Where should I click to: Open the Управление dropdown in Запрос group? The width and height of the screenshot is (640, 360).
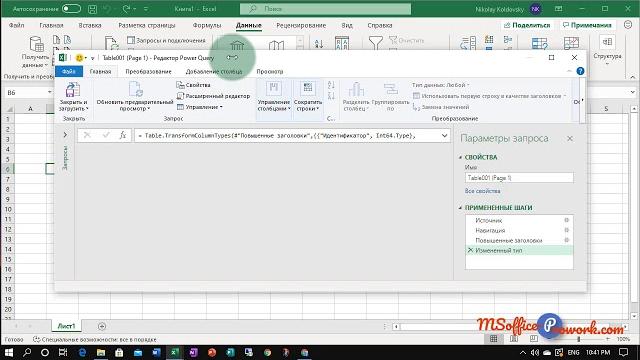click(200, 107)
